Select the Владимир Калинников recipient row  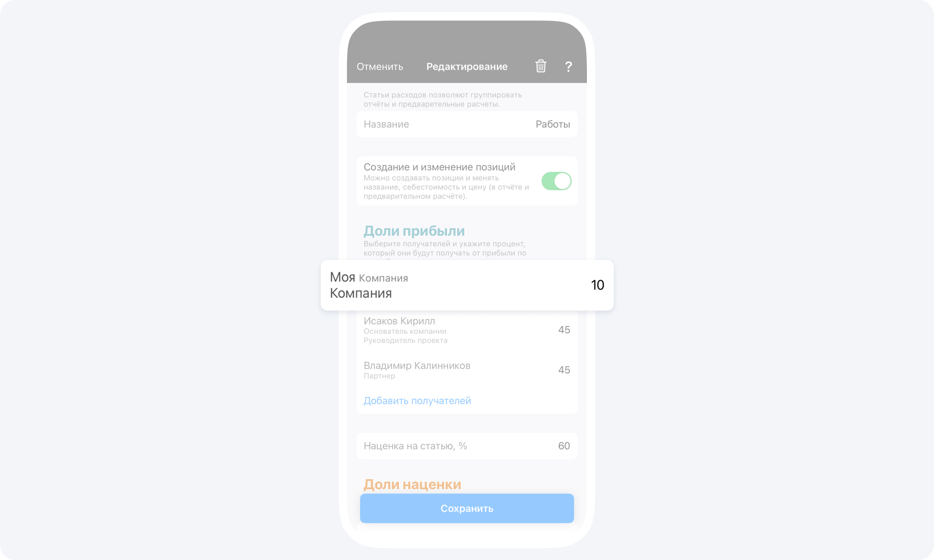click(467, 370)
